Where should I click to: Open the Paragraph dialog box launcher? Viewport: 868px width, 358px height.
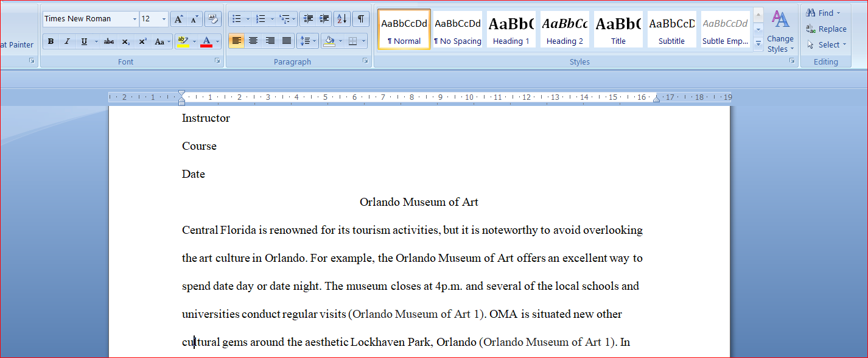pos(365,61)
